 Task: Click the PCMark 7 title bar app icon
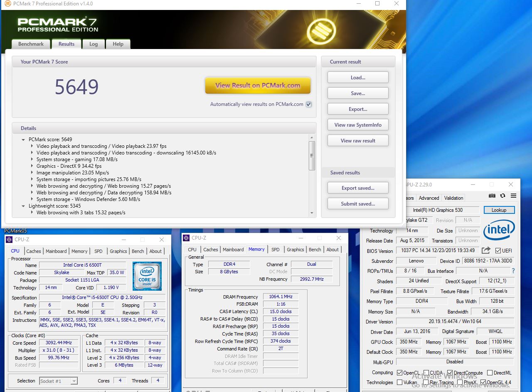(x=7, y=4)
